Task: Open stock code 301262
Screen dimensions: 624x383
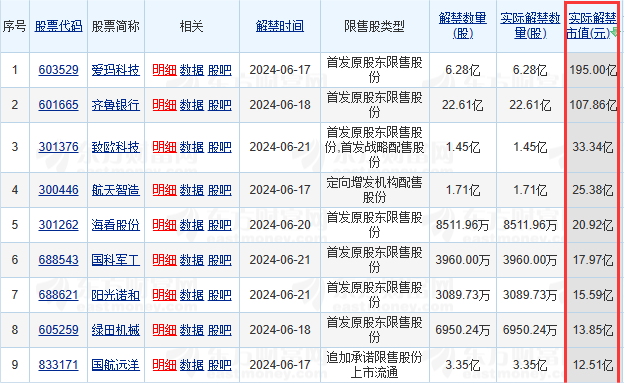Action: (58, 225)
